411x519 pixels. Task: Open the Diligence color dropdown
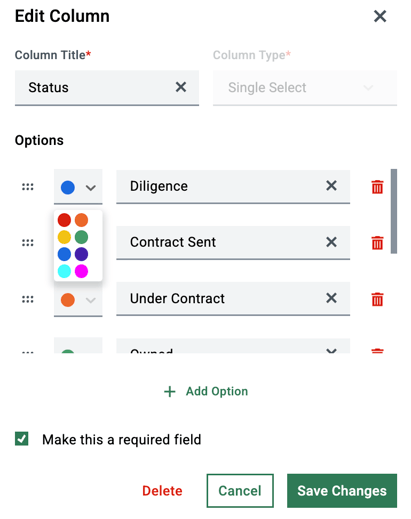coord(78,187)
